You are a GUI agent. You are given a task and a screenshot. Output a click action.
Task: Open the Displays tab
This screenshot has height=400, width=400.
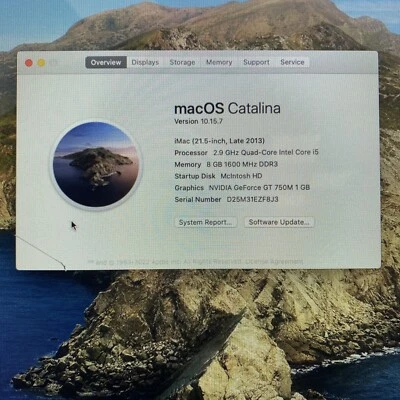(x=145, y=62)
